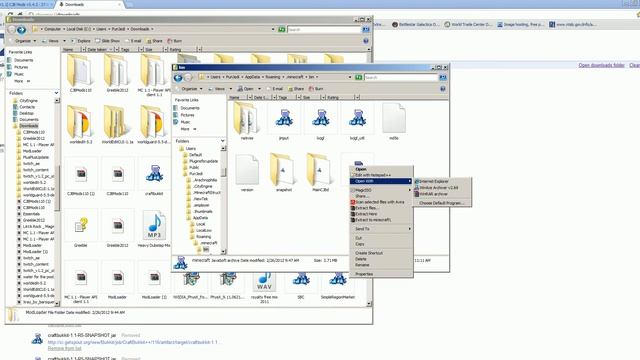Screen dimensions: 640x360
Task: Click scroll-down arrow of Downloads file list
Action: (x=369, y=304)
